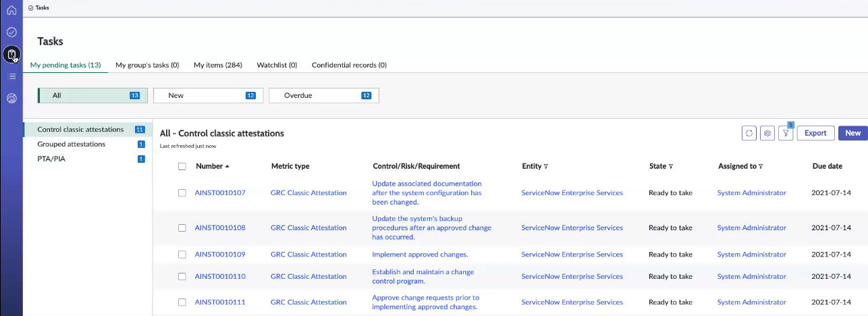Check the box for AINST0010109
The width and height of the screenshot is (868, 316).
(x=182, y=255)
